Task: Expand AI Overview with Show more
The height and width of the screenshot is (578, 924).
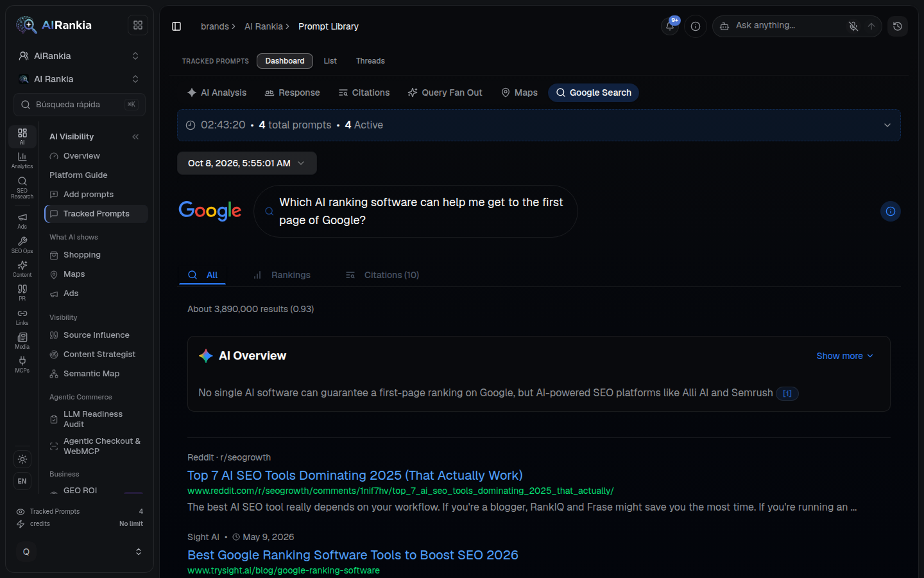Action: 844,356
